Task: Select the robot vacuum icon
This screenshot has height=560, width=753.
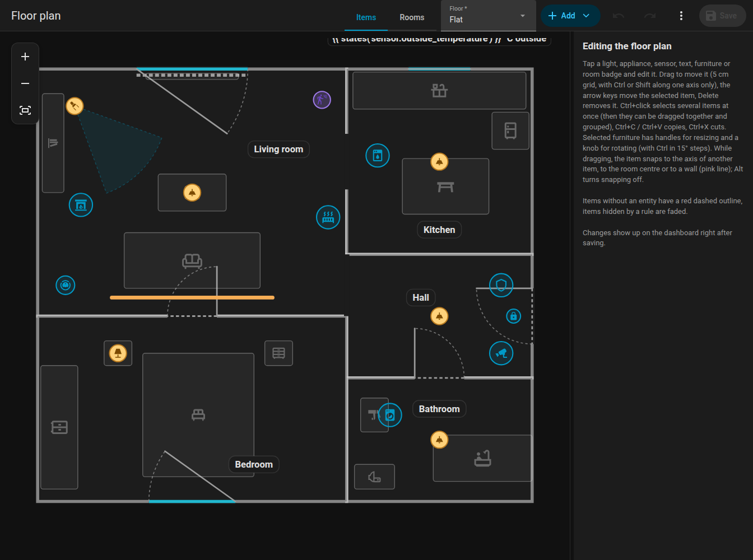Action: pos(66,286)
